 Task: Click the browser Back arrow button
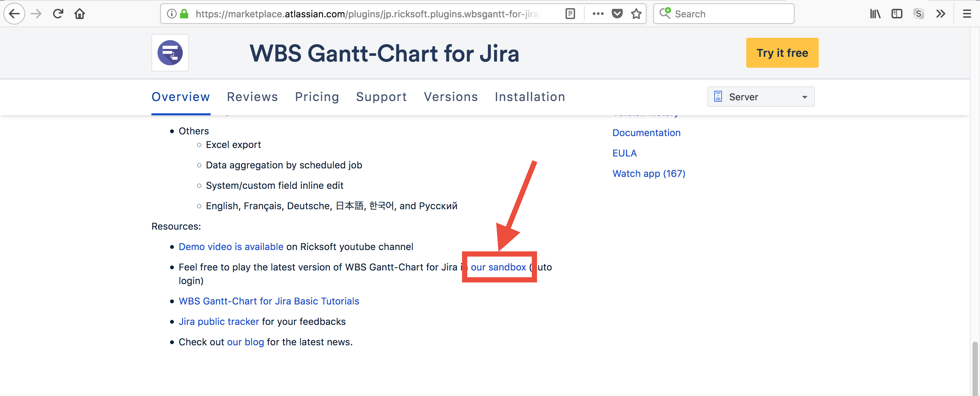(14, 14)
